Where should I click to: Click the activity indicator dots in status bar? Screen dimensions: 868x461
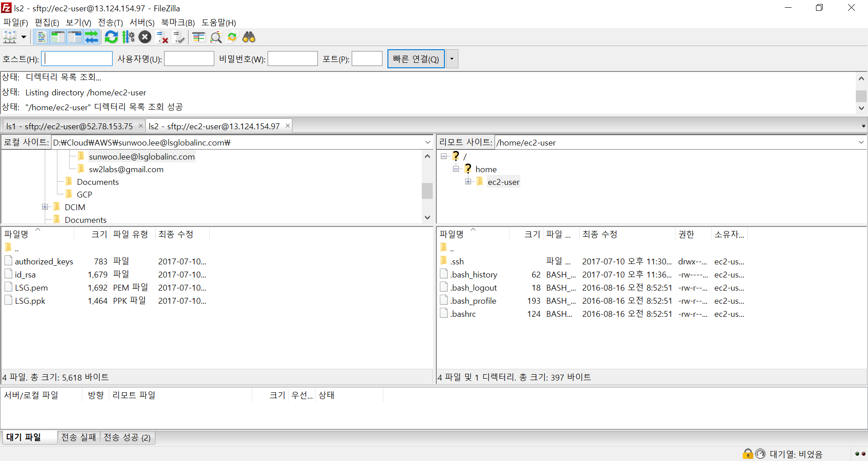[860, 453]
